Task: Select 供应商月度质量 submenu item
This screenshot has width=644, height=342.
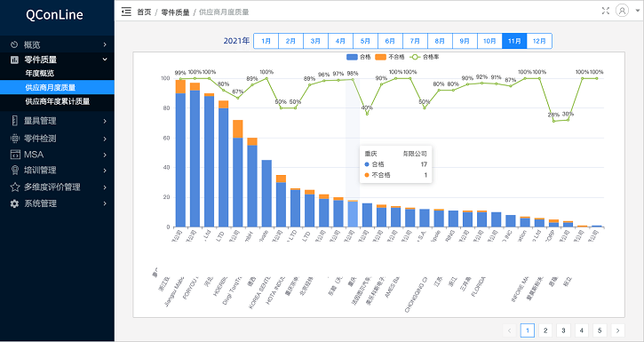Action: (57, 87)
